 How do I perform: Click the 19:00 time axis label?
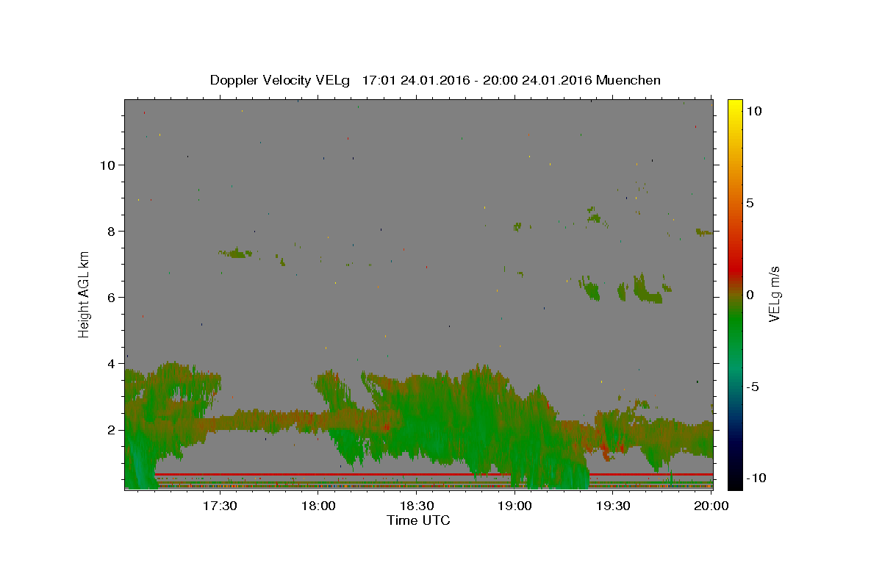point(515,506)
